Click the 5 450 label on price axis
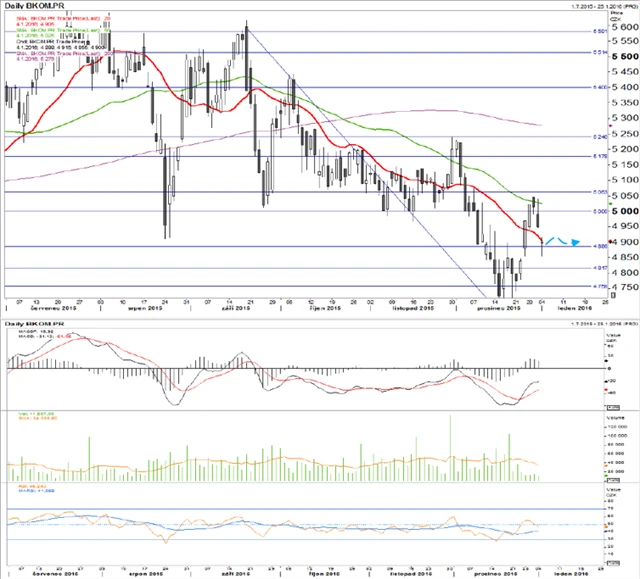640x579 pixels. tap(624, 71)
